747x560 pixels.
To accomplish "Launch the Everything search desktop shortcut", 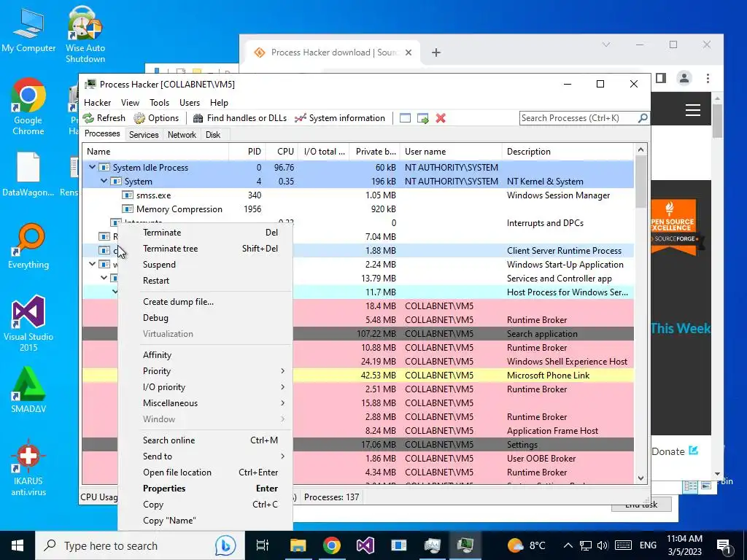I will (x=28, y=246).
